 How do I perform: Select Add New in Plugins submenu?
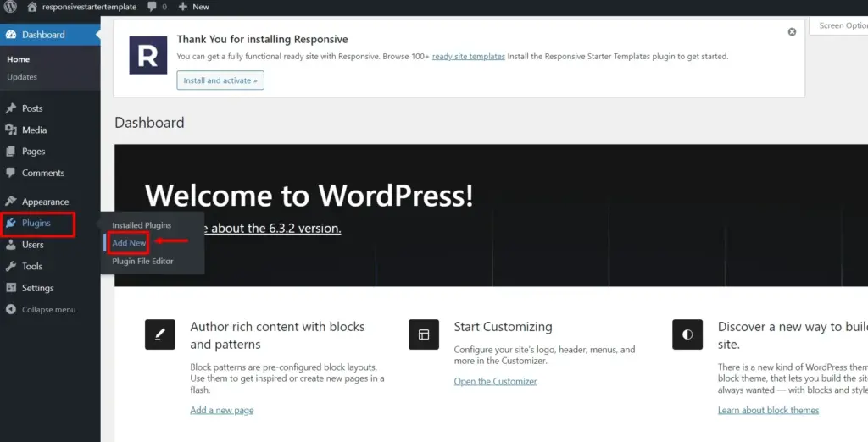(129, 243)
